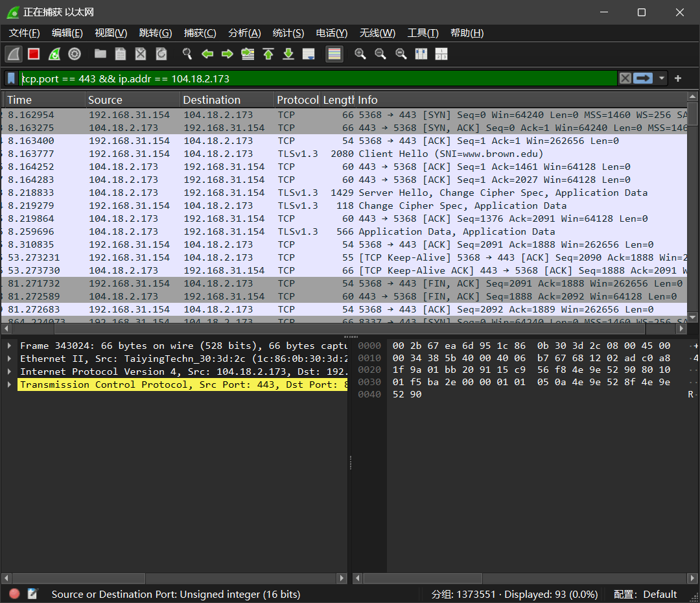Click the expert information red circle icon
Viewport: 700px width, 603px height.
click(14, 594)
